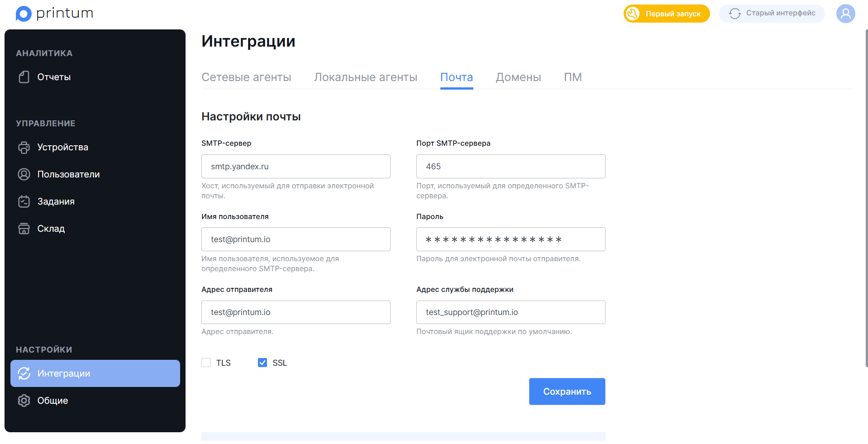Click the hint 'Почтовый ящик поддержки по умолчанию.'
The height and width of the screenshot is (444, 868).
pyautogui.click(x=494, y=332)
